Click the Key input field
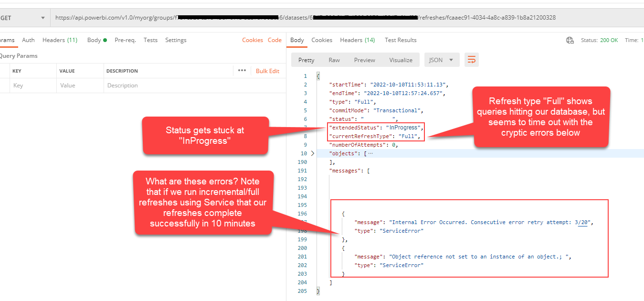The width and height of the screenshot is (644, 301). [x=32, y=86]
